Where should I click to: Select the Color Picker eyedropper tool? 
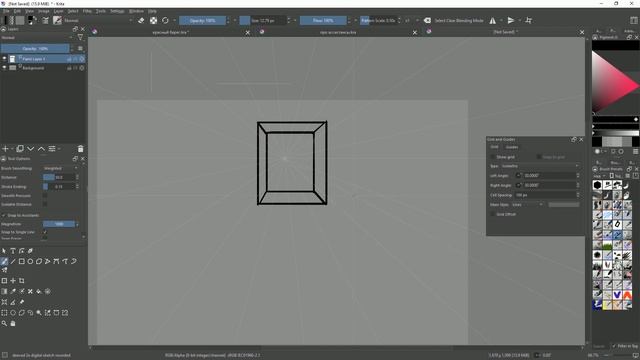13,291
